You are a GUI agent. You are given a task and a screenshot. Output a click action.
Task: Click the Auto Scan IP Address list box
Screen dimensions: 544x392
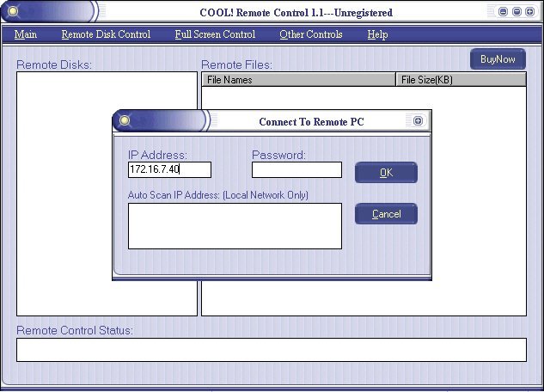click(235, 226)
